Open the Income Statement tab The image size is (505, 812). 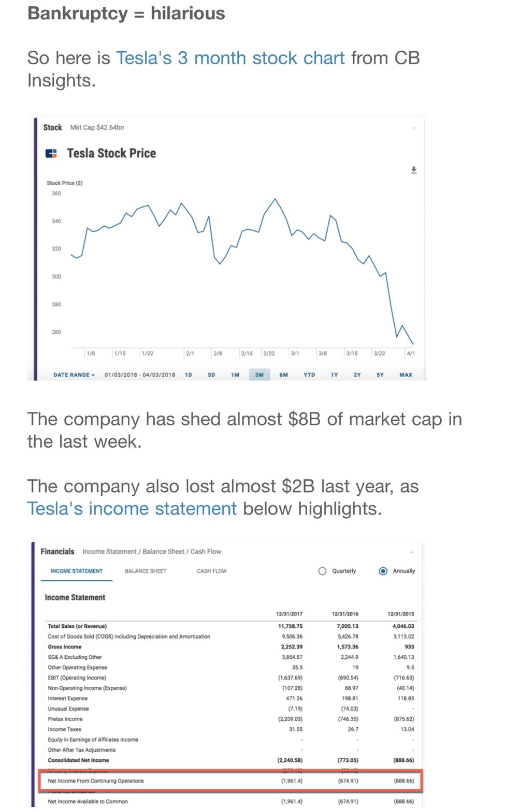[77, 571]
